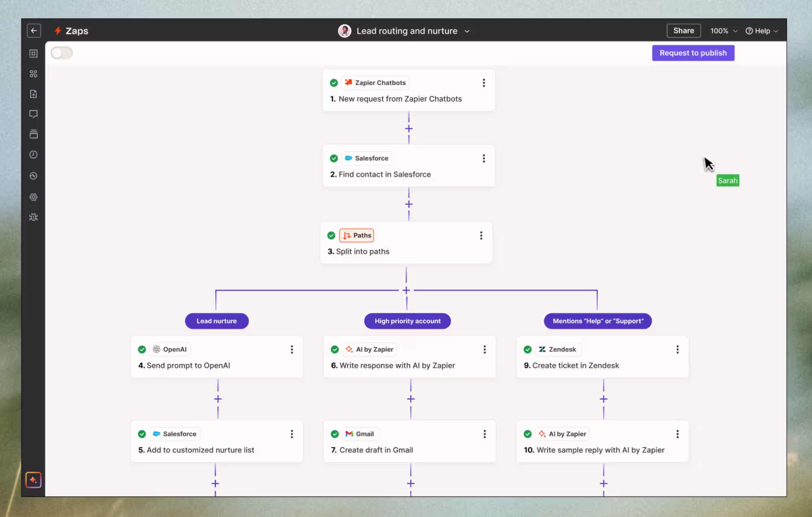Click the Gmail app badge
The width and height of the screenshot is (812, 517).
click(360, 434)
